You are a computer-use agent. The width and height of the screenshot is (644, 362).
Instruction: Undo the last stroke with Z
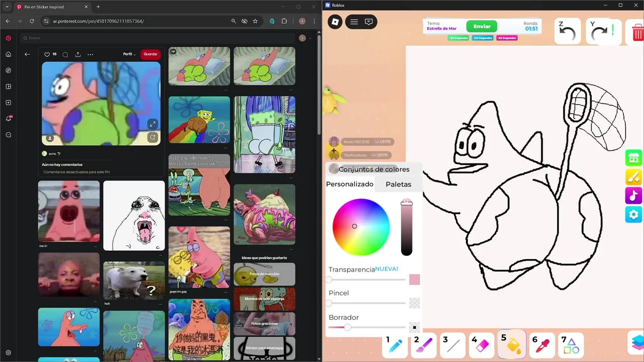pyautogui.click(x=568, y=31)
